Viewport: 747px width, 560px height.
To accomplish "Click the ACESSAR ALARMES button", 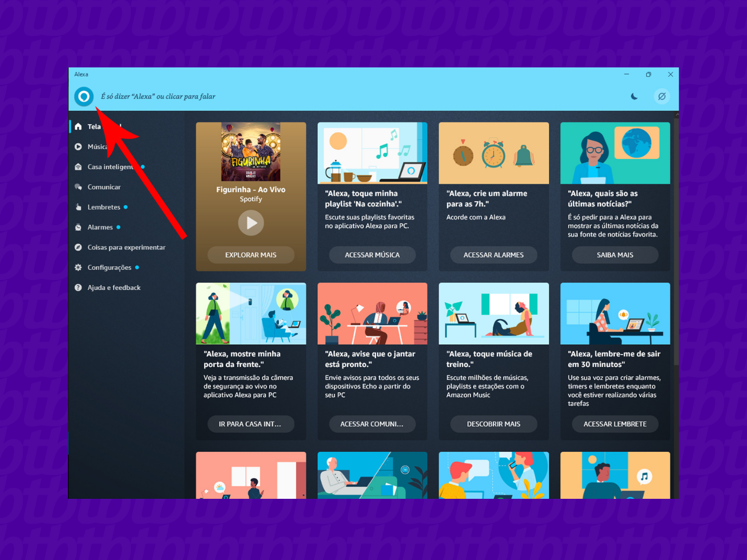I will 493,255.
